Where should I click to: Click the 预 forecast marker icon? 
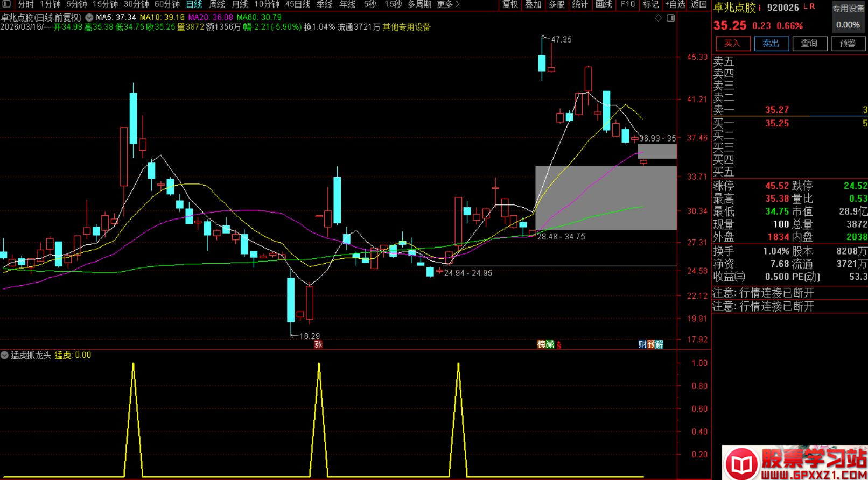pyautogui.click(x=651, y=344)
